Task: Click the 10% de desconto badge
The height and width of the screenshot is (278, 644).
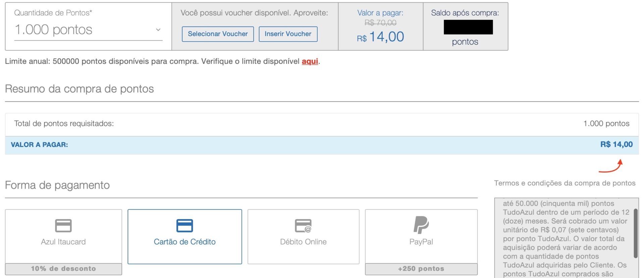Action: coord(63,269)
